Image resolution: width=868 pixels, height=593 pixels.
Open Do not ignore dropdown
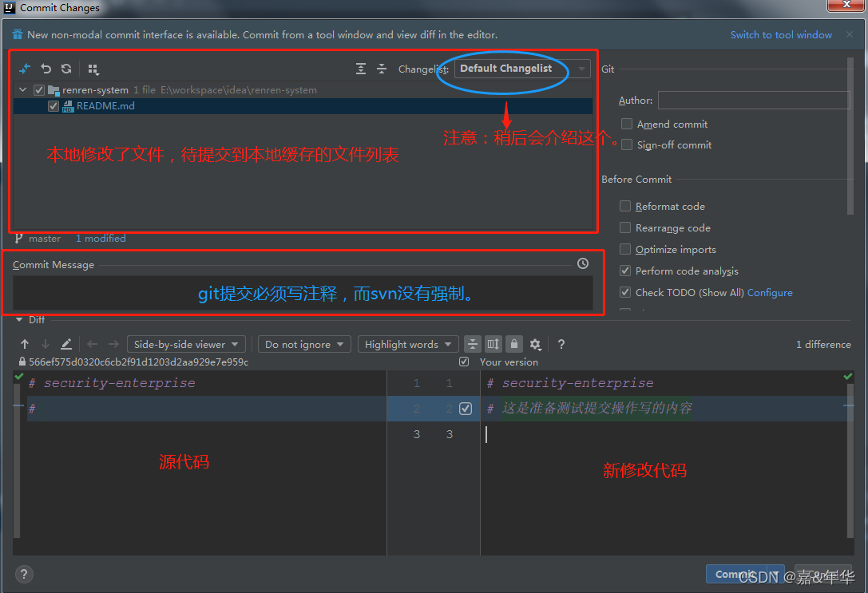(x=304, y=344)
